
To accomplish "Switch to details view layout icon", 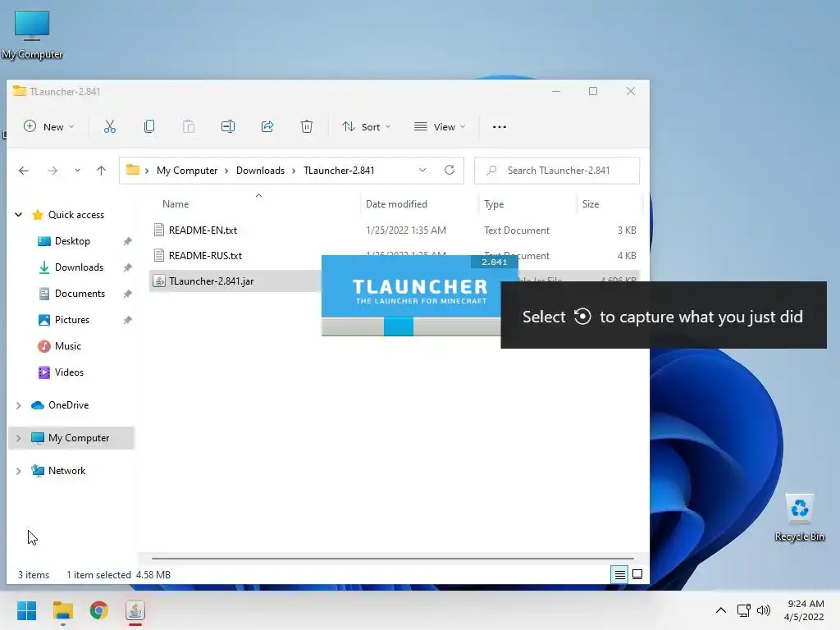I will 620,574.
